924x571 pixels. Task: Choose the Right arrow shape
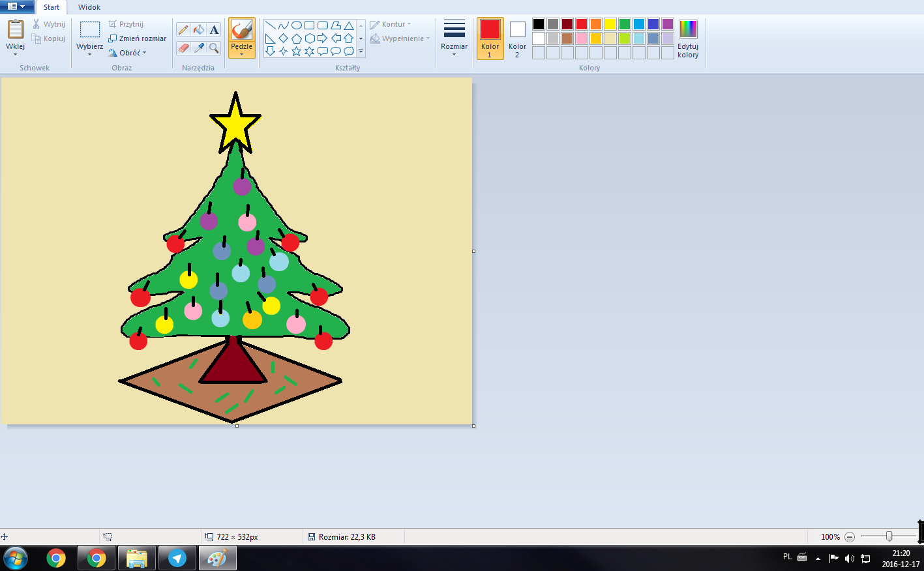point(322,38)
